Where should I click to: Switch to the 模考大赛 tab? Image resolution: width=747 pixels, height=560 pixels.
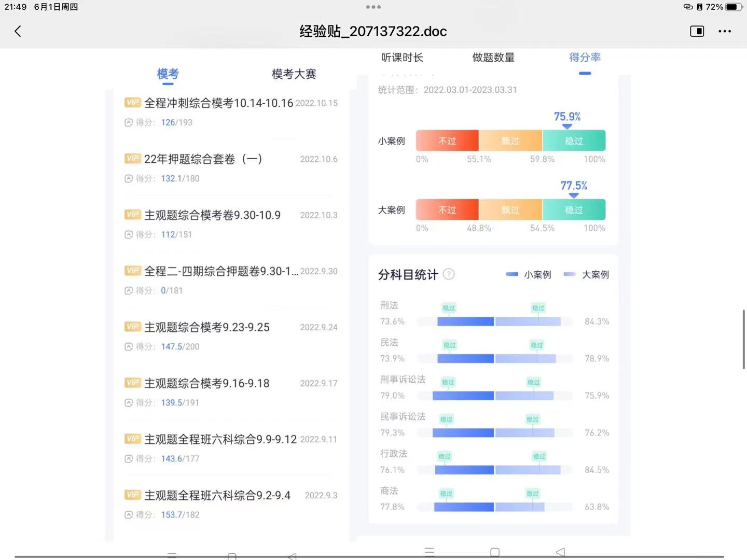tap(294, 74)
